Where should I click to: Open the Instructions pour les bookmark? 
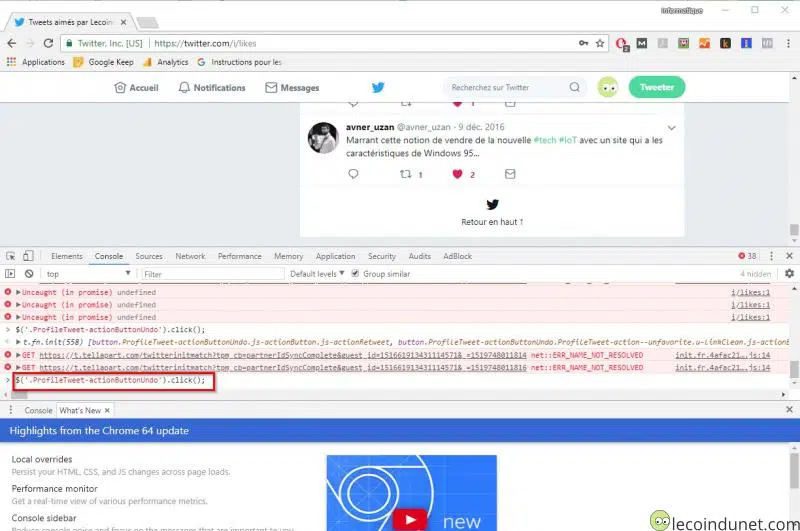click(239, 62)
